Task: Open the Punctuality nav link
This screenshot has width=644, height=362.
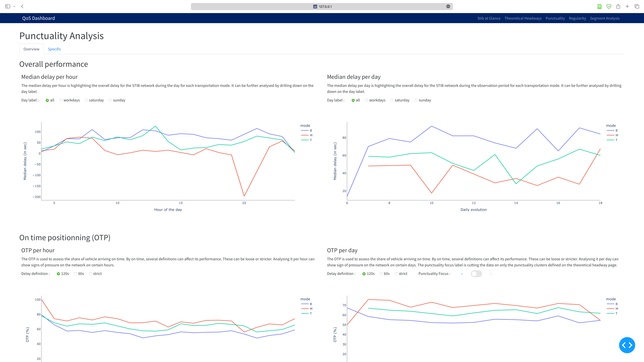Action: (x=555, y=18)
